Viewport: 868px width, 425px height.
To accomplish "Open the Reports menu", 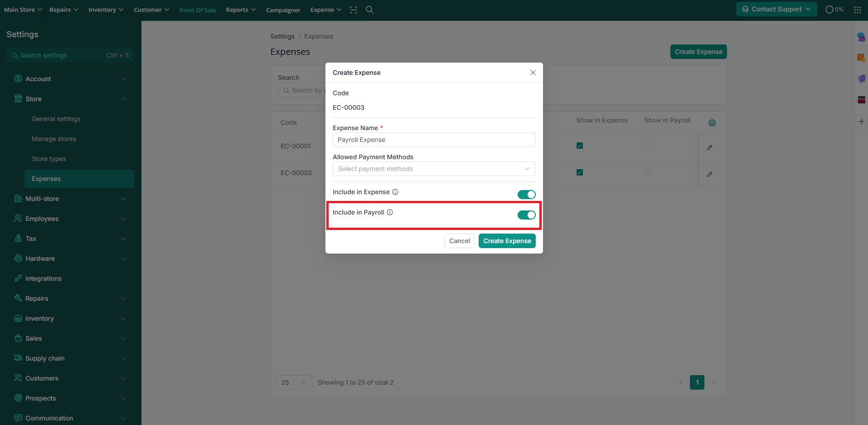I will (x=240, y=10).
